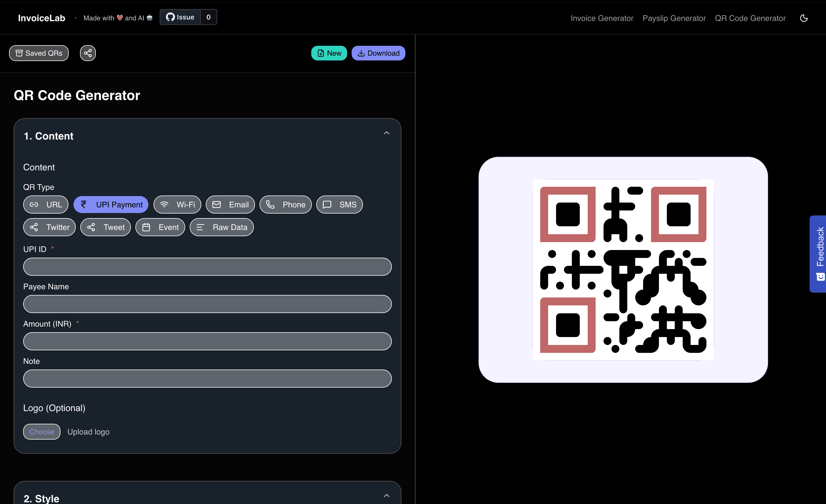Click the 'Logo (Optional)' label
This screenshot has height=504, width=826.
coord(54,408)
